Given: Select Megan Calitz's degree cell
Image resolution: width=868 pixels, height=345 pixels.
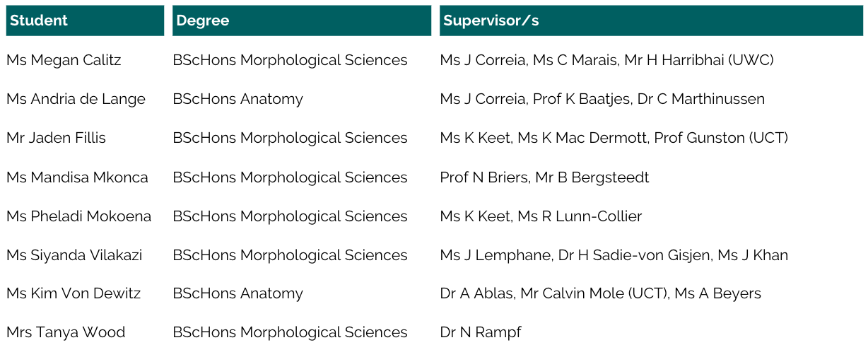Looking at the screenshot, I should pyautogui.click(x=290, y=60).
